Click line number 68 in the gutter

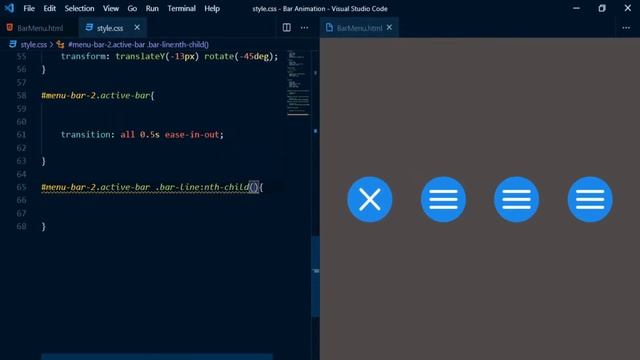click(x=21, y=226)
